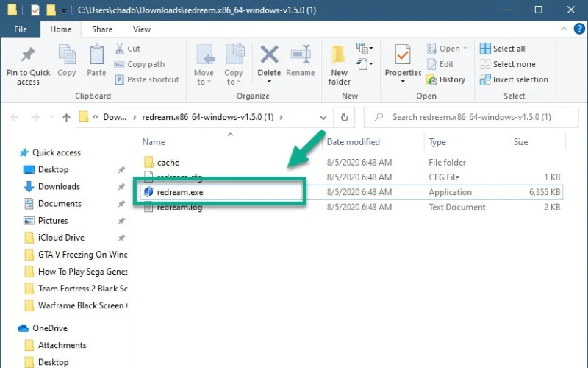Open Team Fortress 2 Black Screen folder

82,289
